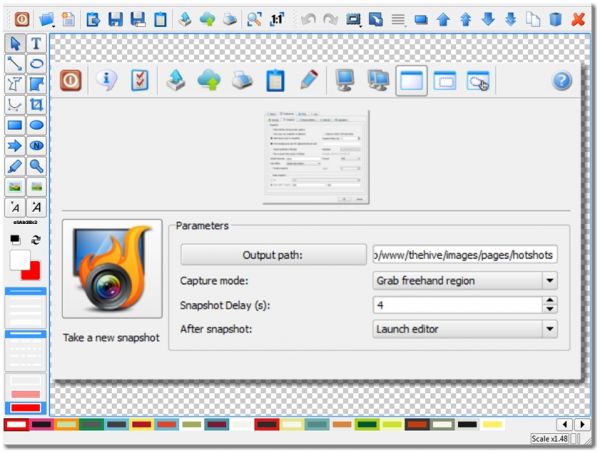The image size is (600, 453).
Task: Click the double blue down arrow icon
Action: coord(510,19)
